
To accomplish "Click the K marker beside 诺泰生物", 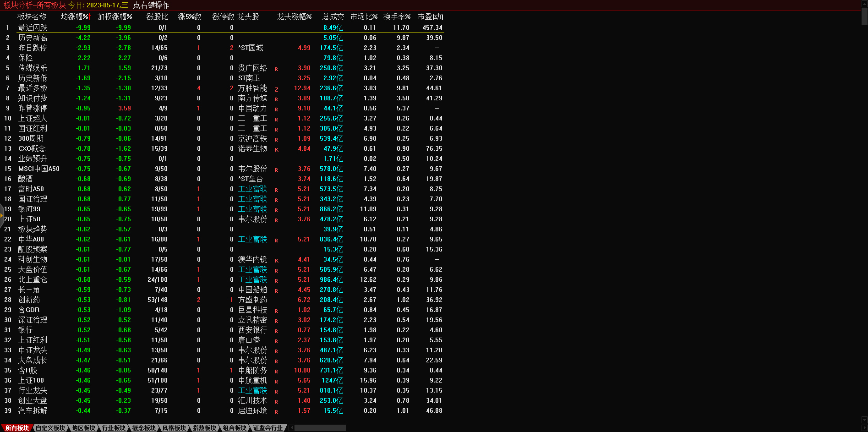I will coord(276,150).
